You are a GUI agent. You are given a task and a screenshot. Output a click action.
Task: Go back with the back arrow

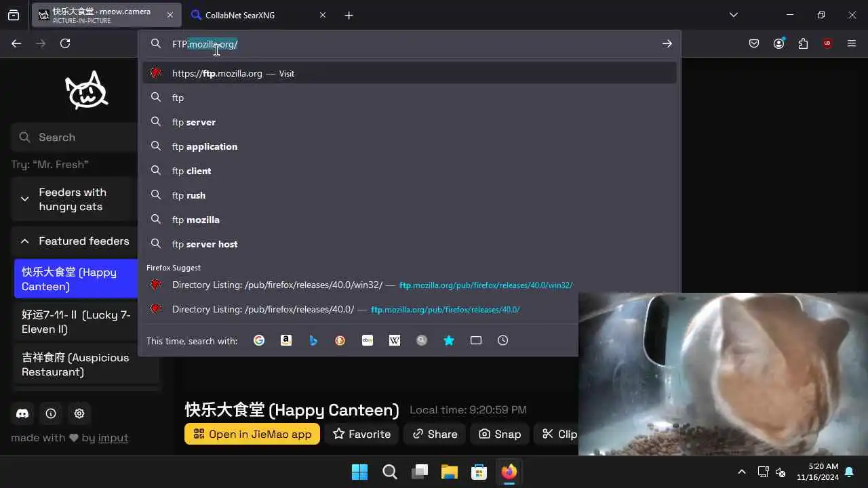click(16, 43)
